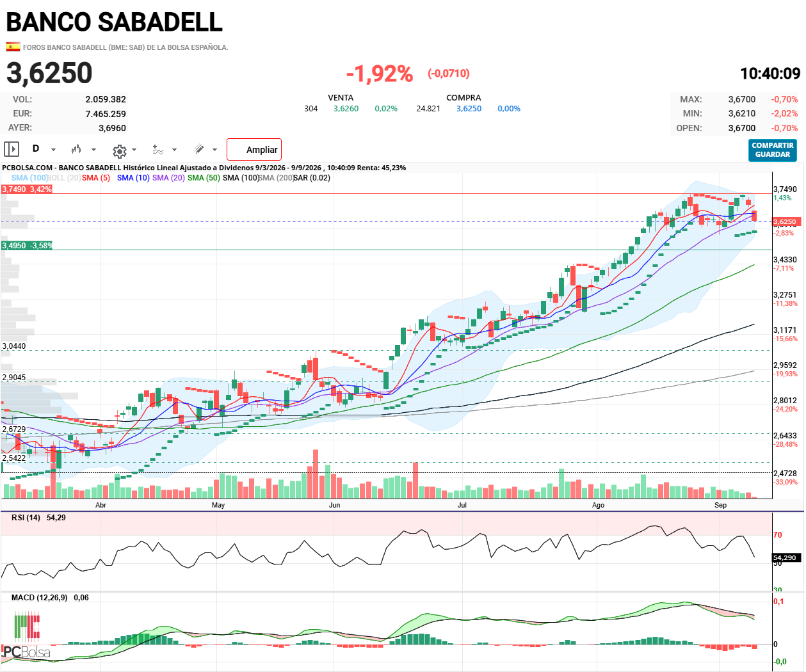Viewport: 806px width, 672px height.
Task: Click the 3,0440 support level label
Action: 14,346
